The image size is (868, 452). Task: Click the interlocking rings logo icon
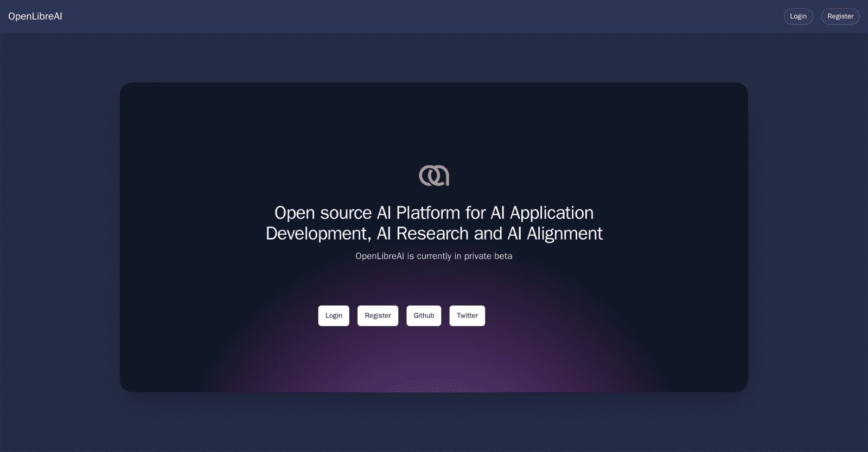click(x=434, y=176)
